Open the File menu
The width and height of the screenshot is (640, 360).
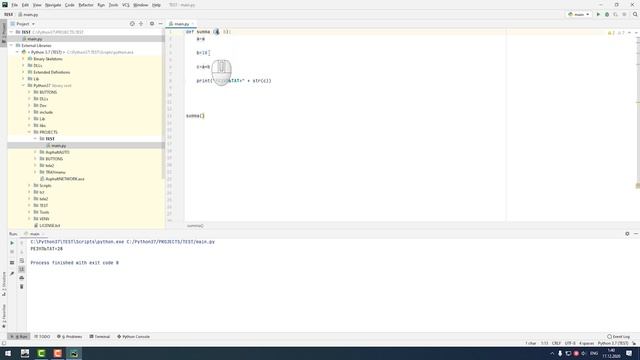pyautogui.click(x=14, y=5)
